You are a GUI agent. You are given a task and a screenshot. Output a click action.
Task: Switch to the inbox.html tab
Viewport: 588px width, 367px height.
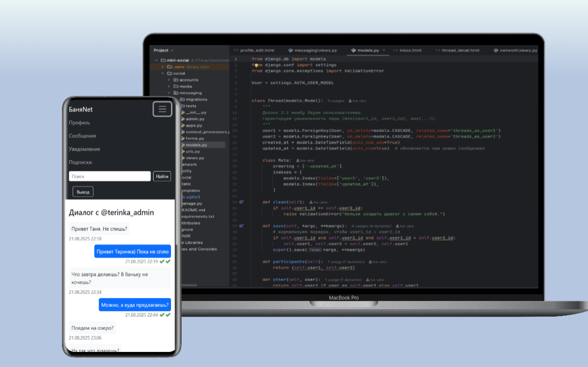[407, 50]
